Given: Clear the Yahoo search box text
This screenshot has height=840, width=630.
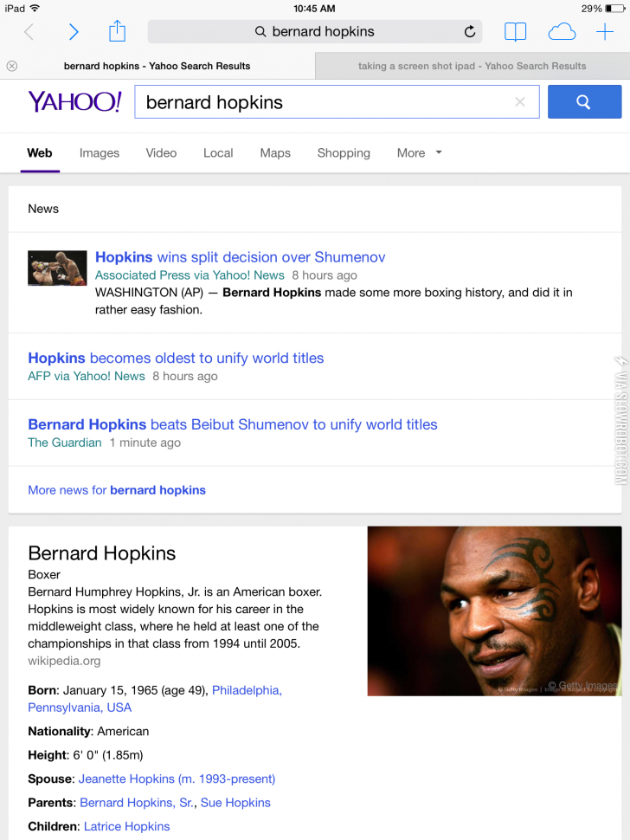Looking at the screenshot, I should [520, 102].
